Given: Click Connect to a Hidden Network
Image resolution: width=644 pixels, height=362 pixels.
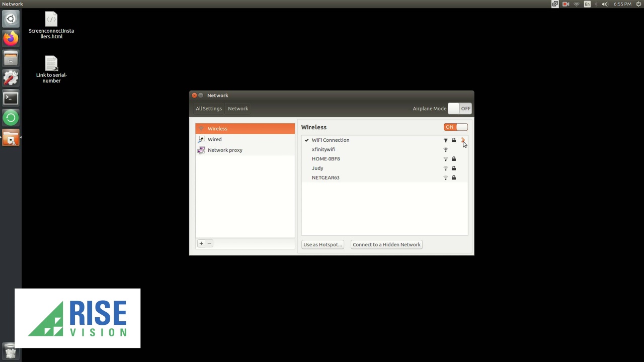Looking at the screenshot, I should coord(386,245).
